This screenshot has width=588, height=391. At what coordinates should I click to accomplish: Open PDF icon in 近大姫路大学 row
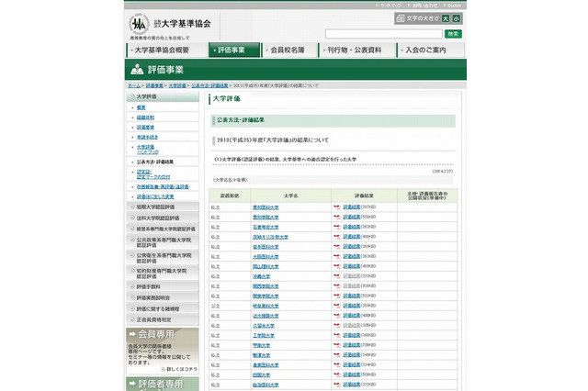pyautogui.click(x=337, y=316)
